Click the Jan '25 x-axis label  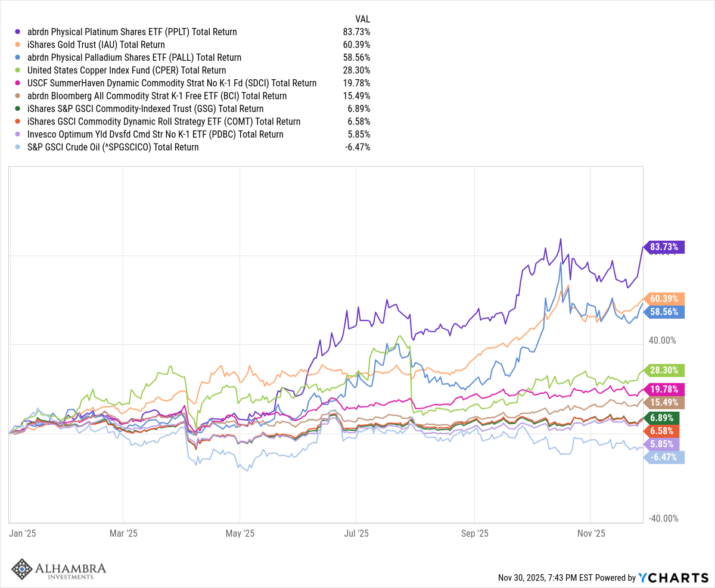[23, 533]
